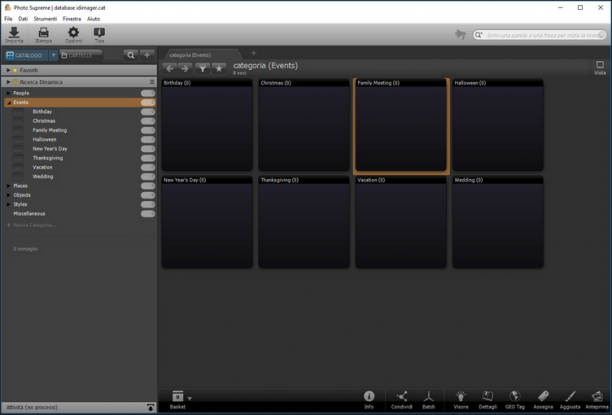Click the Ricerca Dinamica list menu icon
Screen dimensions: 612x415
[152, 82]
